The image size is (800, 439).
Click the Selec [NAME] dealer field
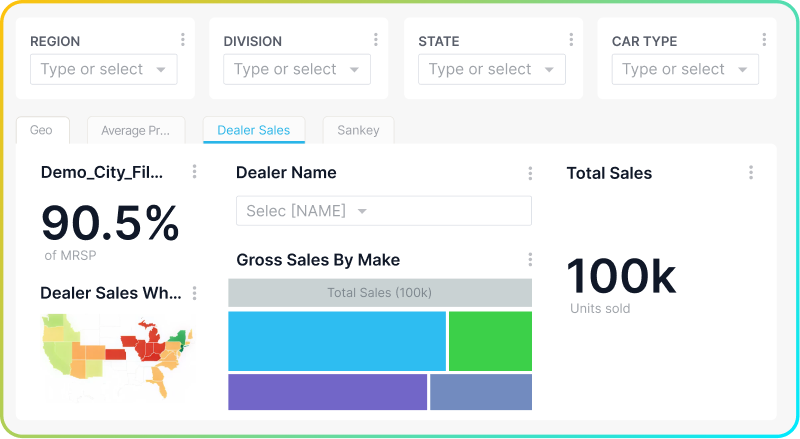coord(384,211)
